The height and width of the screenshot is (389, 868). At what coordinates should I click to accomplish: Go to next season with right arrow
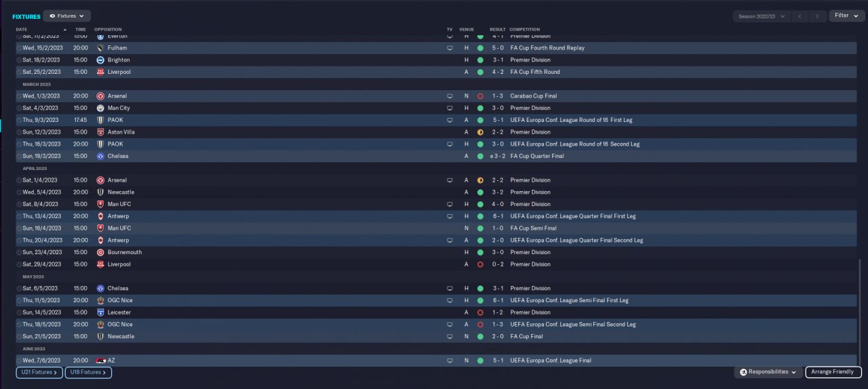tap(818, 16)
